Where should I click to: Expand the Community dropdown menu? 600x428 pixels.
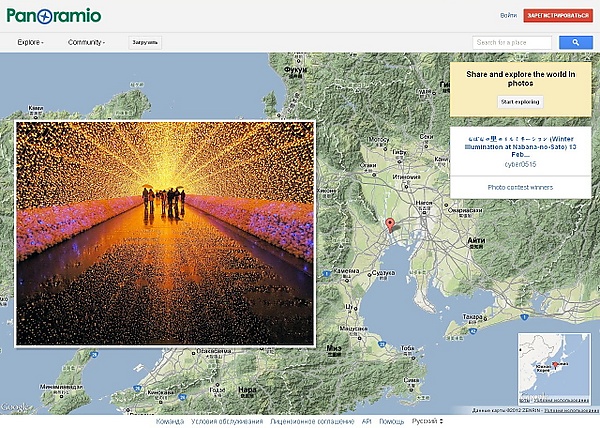coord(86,42)
